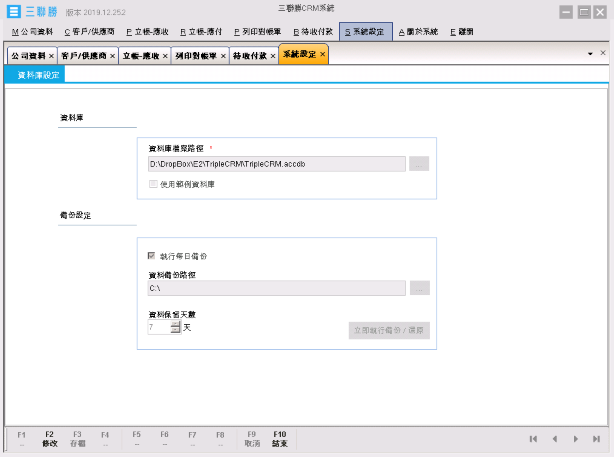Click F2 修改 to edit settings
Screen dimensions: 614x457
[49, 439]
